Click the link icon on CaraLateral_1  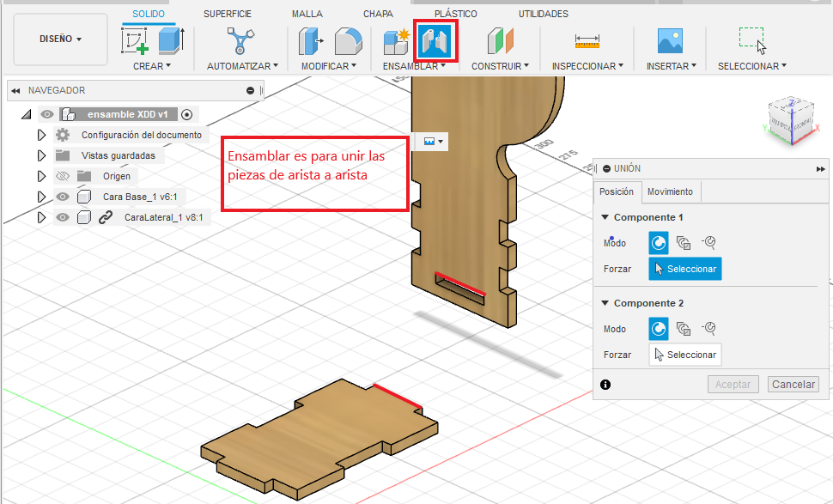tap(105, 217)
